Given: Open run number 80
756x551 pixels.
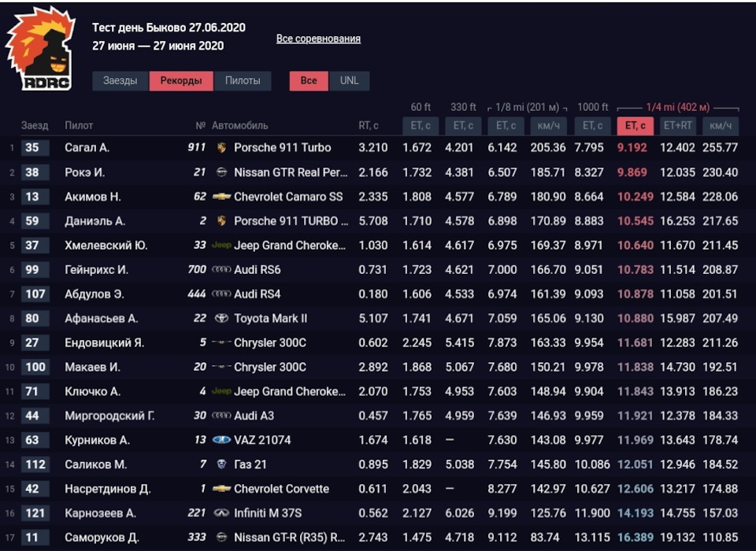Looking at the screenshot, I should pos(35,318).
